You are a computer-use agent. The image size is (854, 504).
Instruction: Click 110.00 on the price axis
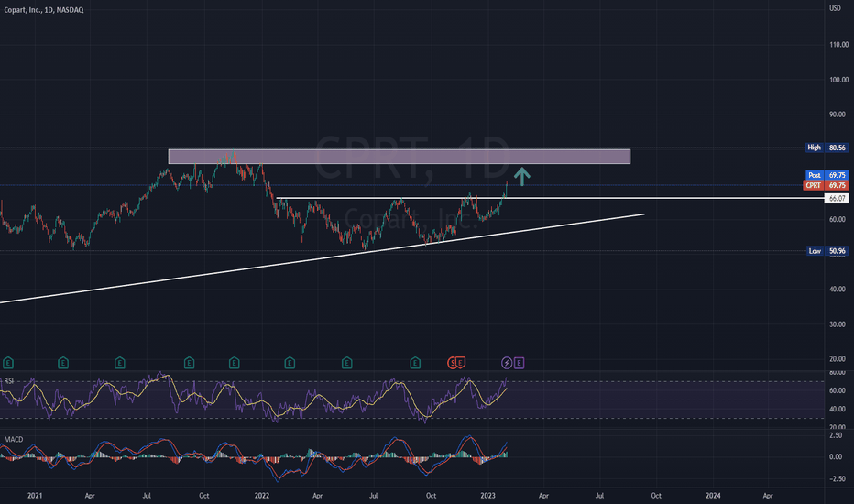[838, 45]
